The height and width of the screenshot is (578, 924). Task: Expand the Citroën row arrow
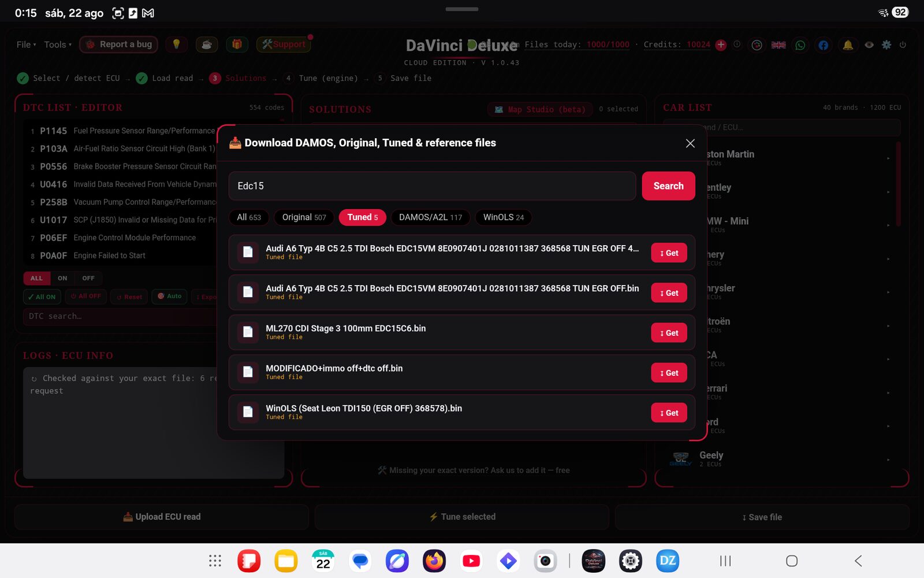888,325
